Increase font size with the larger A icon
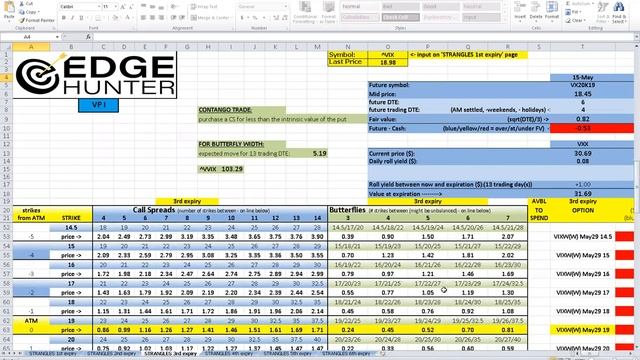The image size is (640, 360). click(122, 7)
